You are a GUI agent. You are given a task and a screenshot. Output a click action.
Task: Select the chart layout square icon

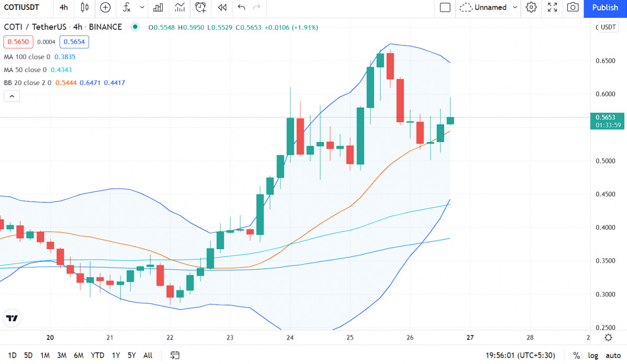445,7
